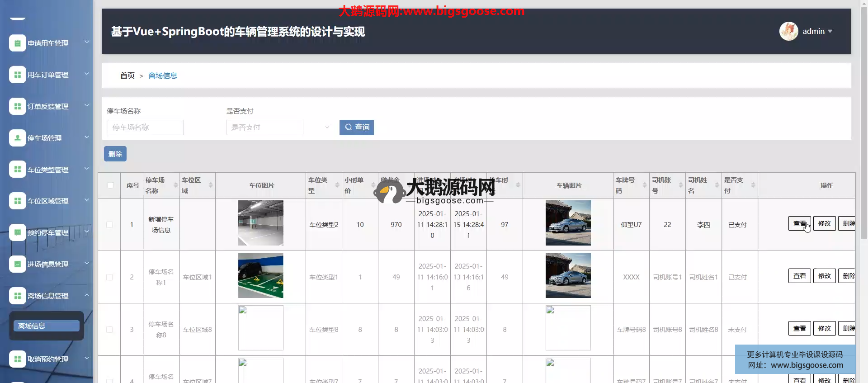
Task: Click the 用车订单管理 grid icon
Action: pyautogui.click(x=17, y=75)
